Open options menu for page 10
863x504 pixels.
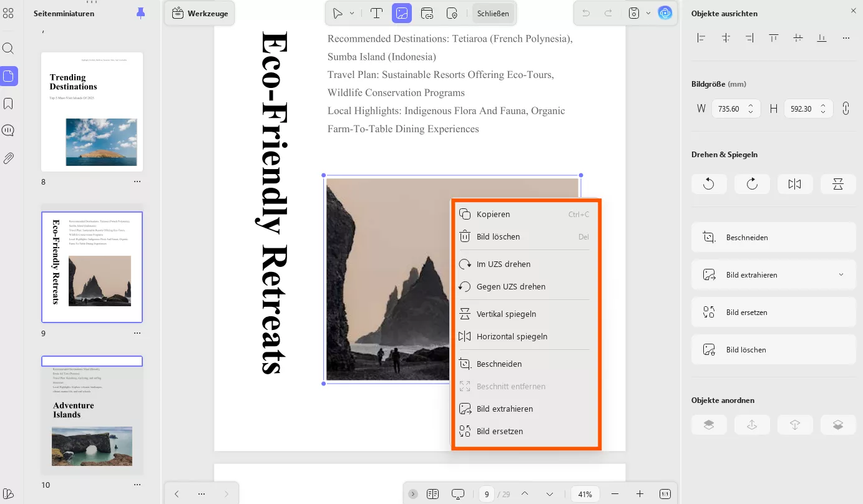pyautogui.click(x=137, y=485)
